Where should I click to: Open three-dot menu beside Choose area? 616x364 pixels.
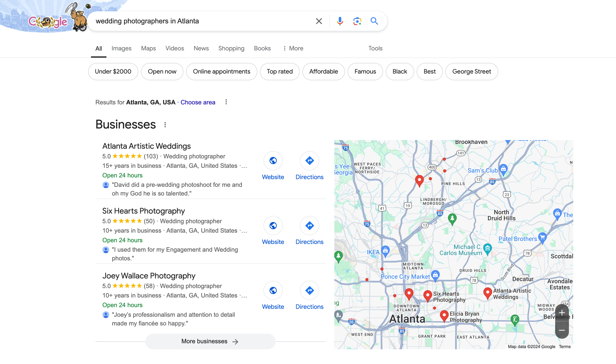click(226, 102)
